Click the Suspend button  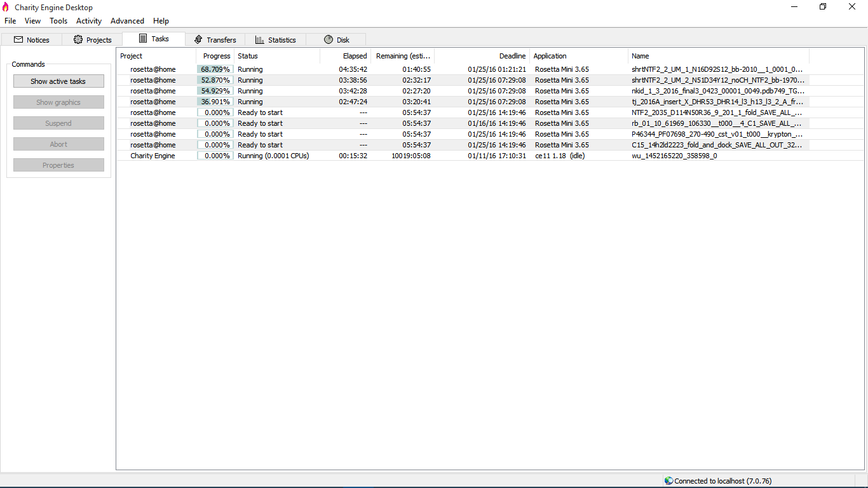58,123
